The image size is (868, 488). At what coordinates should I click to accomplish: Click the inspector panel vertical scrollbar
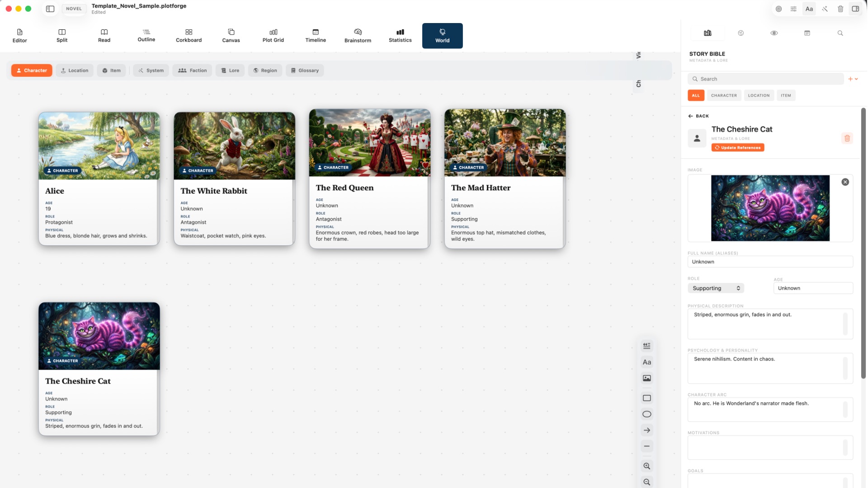pos(863,243)
